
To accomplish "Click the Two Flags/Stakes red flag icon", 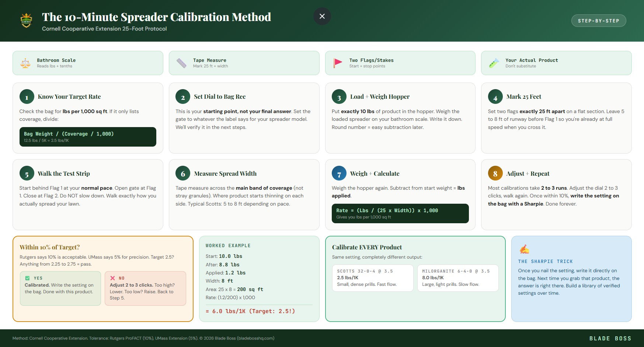I will (337, 63).
